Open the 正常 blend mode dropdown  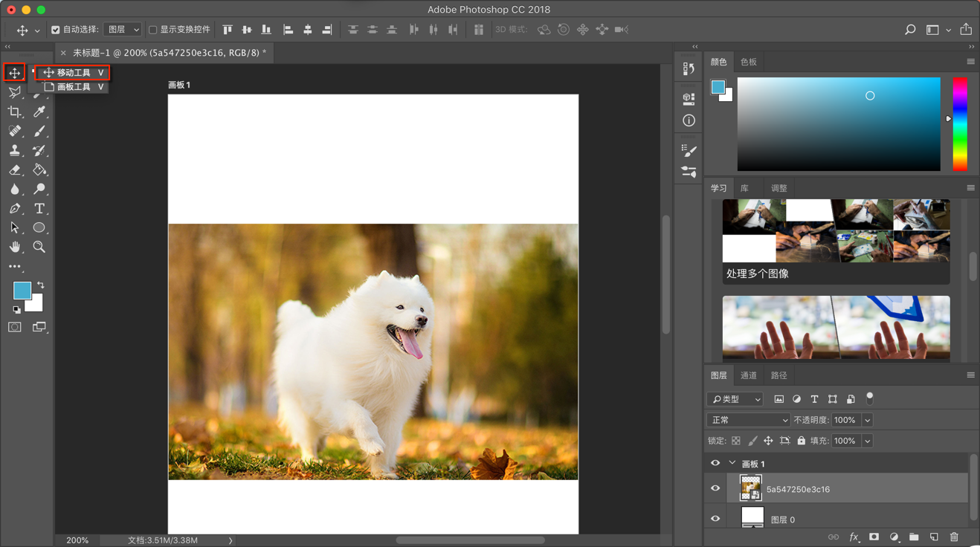point(748,420)
